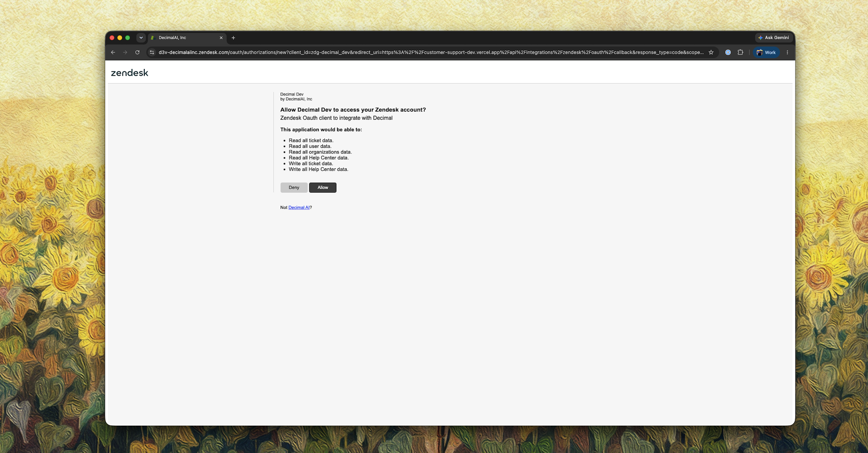Click the browser forward arrow

click(x=125, y=52)
